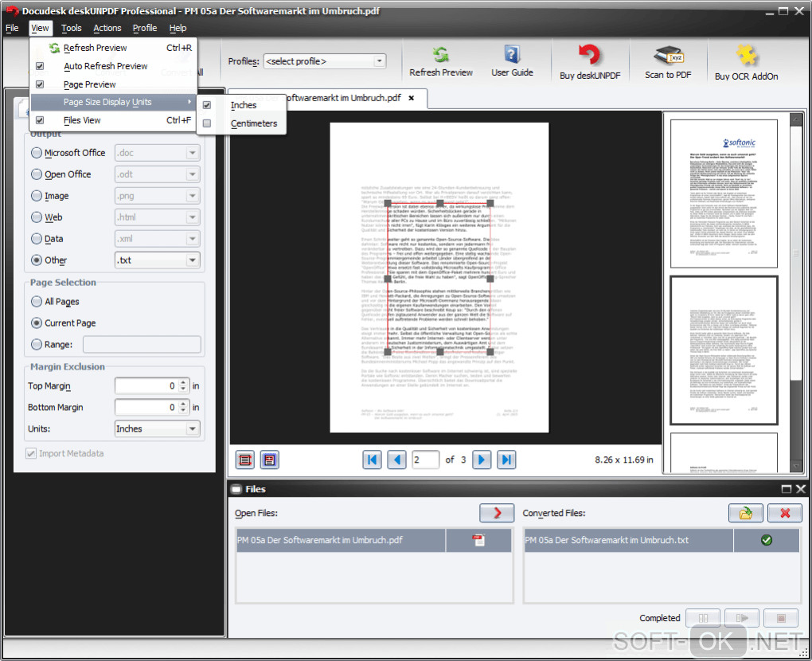Click the stop conversion button
This screenshot has height=661, width=812.
(781, 618)
